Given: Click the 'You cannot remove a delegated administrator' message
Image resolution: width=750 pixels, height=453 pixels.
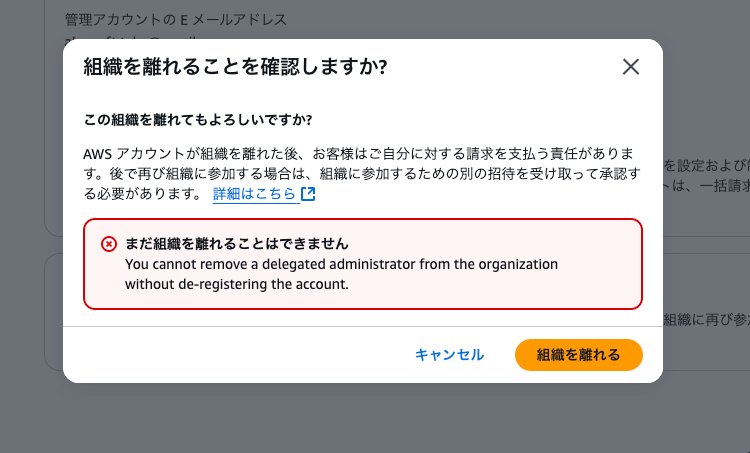Looking at the screenshot, I should (342, 264).
